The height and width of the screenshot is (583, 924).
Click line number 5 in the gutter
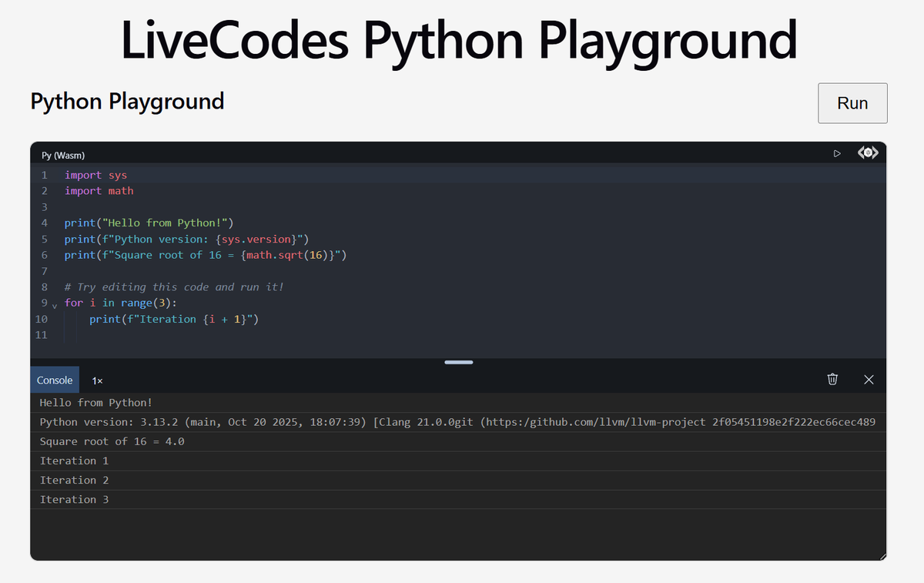pyautogui.click(x=45, y=239)
